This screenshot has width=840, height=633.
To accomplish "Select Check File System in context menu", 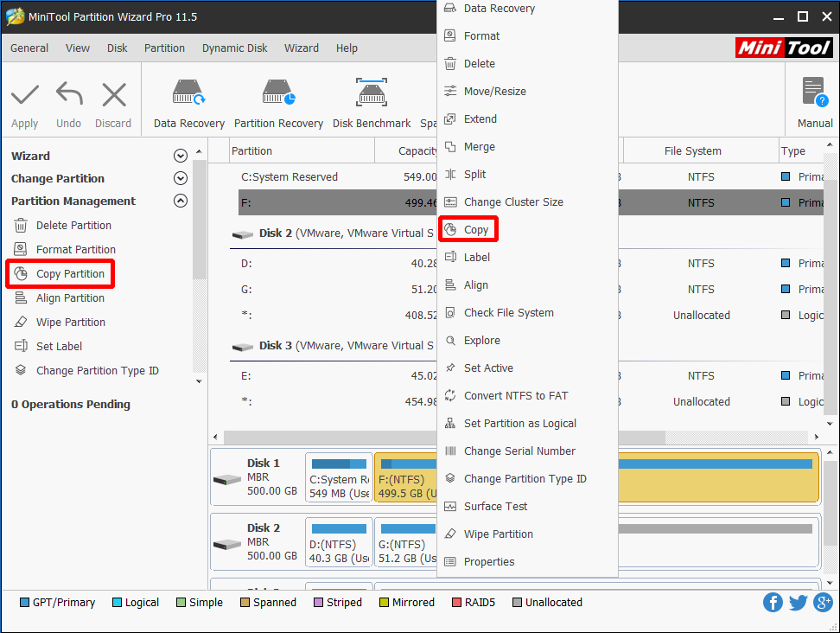I will pyautogui.click(x=528, y=312).
